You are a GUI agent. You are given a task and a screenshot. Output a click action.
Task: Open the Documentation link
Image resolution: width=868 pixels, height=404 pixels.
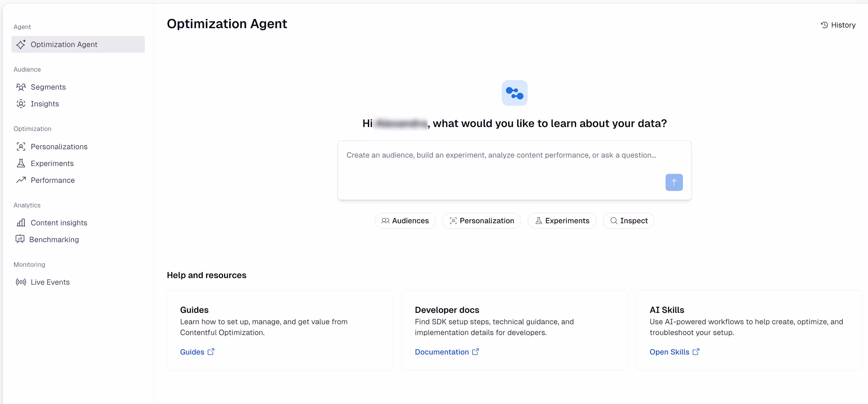click(447, 352)
